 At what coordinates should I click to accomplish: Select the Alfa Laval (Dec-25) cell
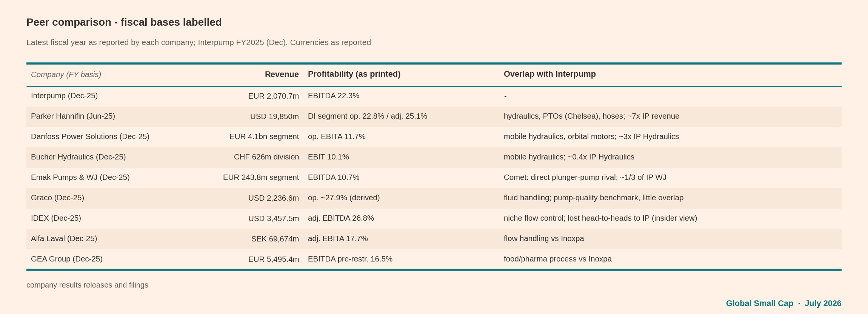point(64,238)
